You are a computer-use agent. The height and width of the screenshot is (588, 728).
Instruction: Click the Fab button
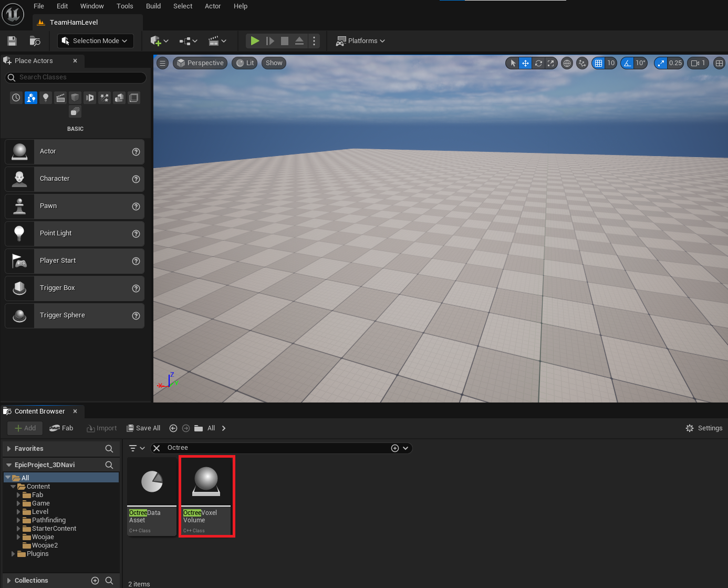[x=61, y=428]
